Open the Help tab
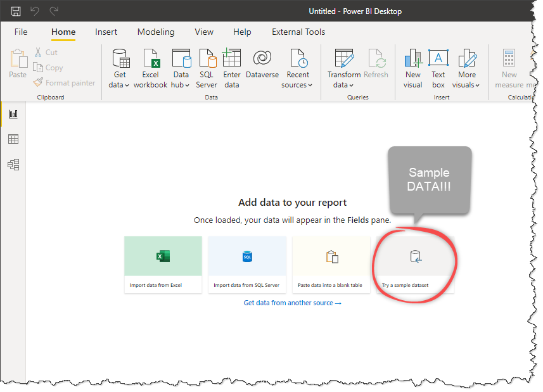 pos(242,32)
